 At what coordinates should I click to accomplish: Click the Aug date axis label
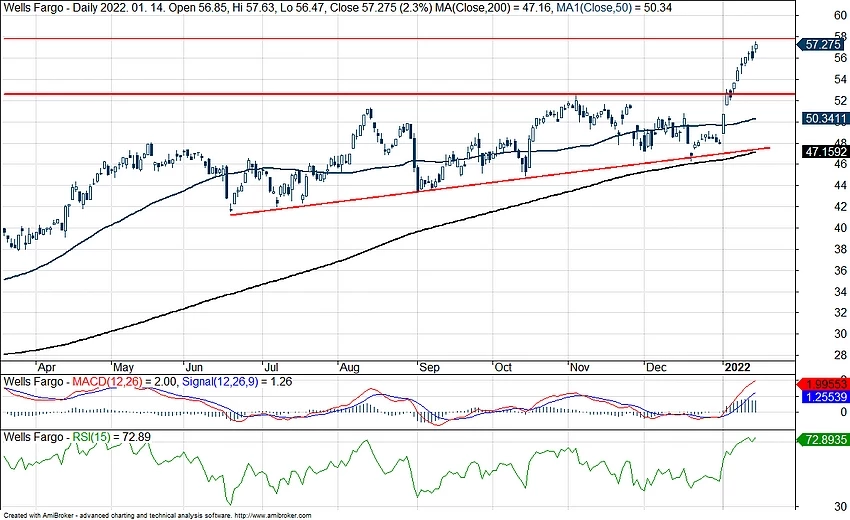tap(350, 367)
